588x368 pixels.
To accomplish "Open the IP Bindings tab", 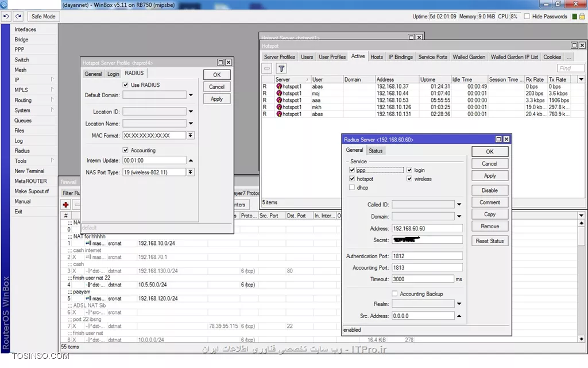I will click(400, 57).
